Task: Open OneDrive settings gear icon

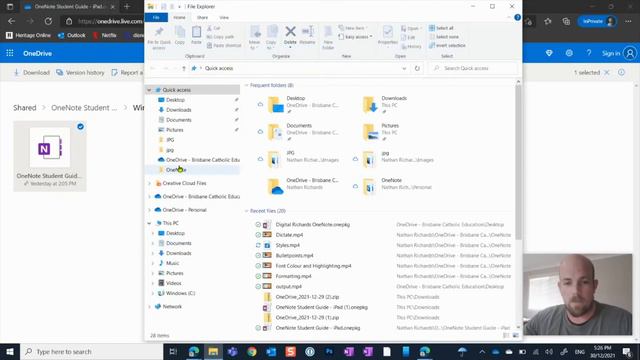Action: point(569,53)
